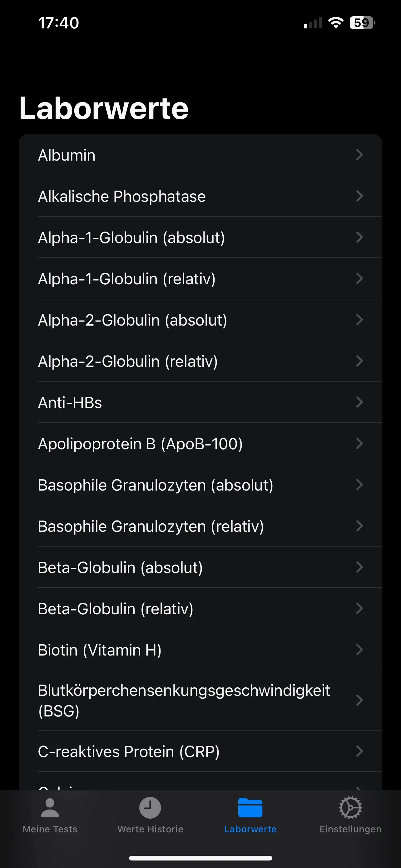Tap chevron next to Anti-HBs

pos(359,402)
